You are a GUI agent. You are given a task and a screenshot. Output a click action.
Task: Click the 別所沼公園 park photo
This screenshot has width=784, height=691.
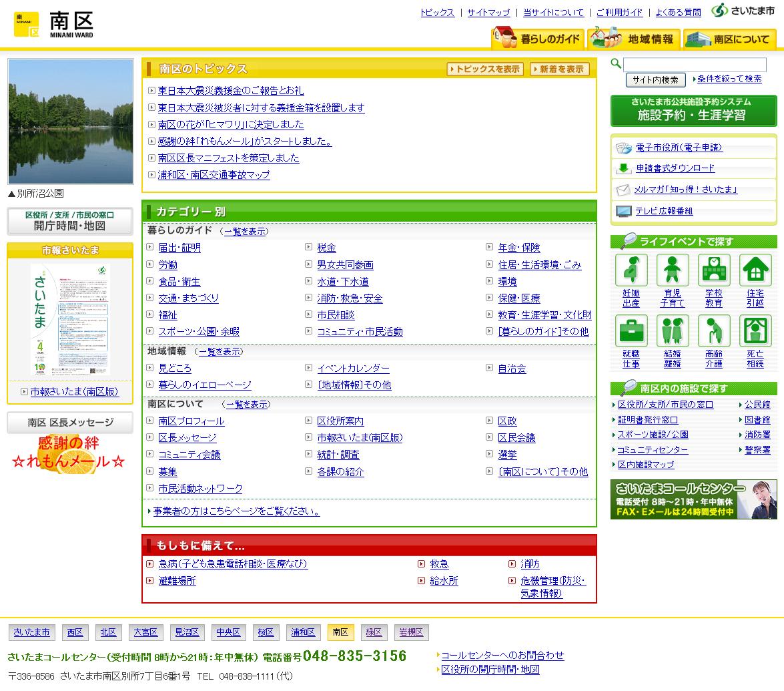(x=71, y=122)
